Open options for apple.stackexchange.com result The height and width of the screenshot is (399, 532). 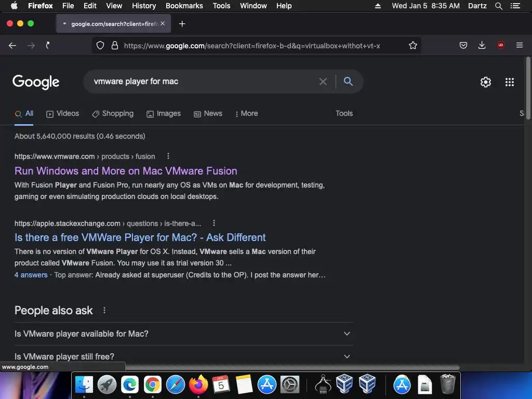(x=214, y=223)
